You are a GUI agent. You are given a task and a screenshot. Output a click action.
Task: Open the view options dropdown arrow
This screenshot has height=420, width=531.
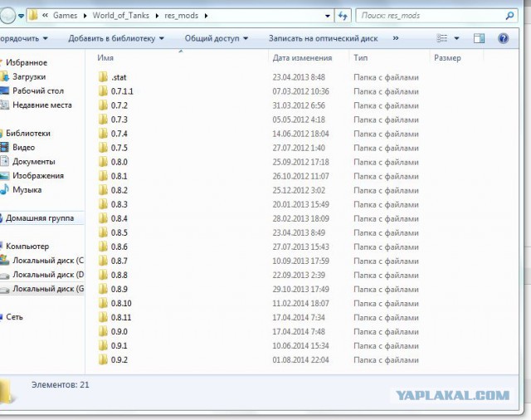click(456, 38)
